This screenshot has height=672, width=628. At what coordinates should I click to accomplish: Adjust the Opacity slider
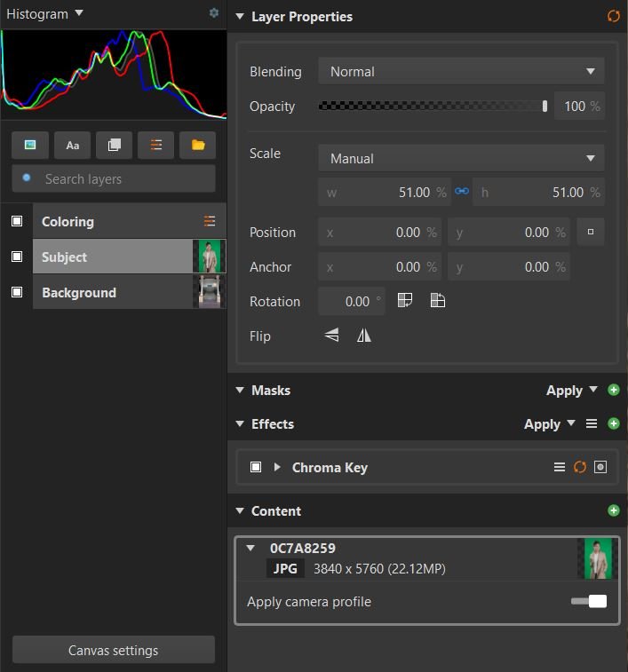point(433,106)
